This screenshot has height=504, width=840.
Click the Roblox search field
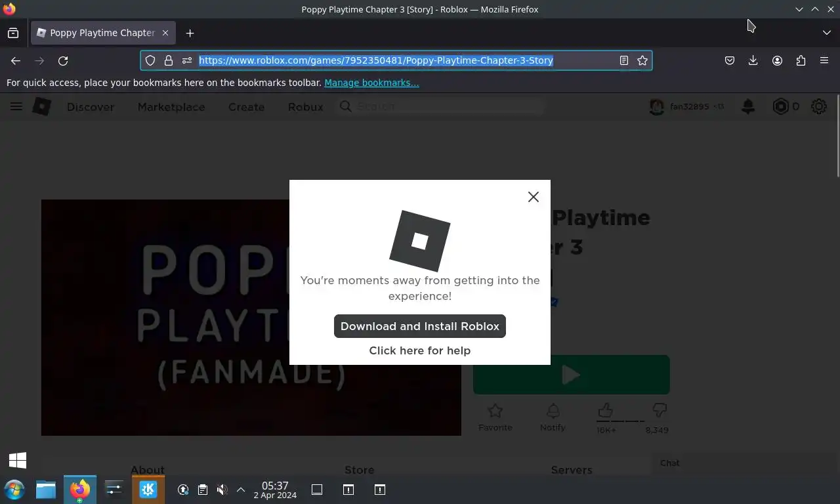click(441, 106)
